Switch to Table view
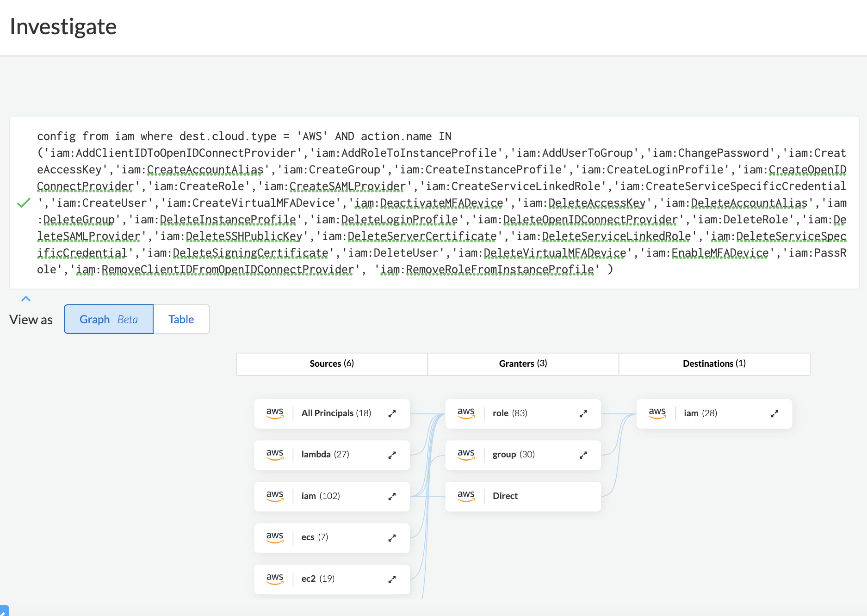 (x=181, y=320)
